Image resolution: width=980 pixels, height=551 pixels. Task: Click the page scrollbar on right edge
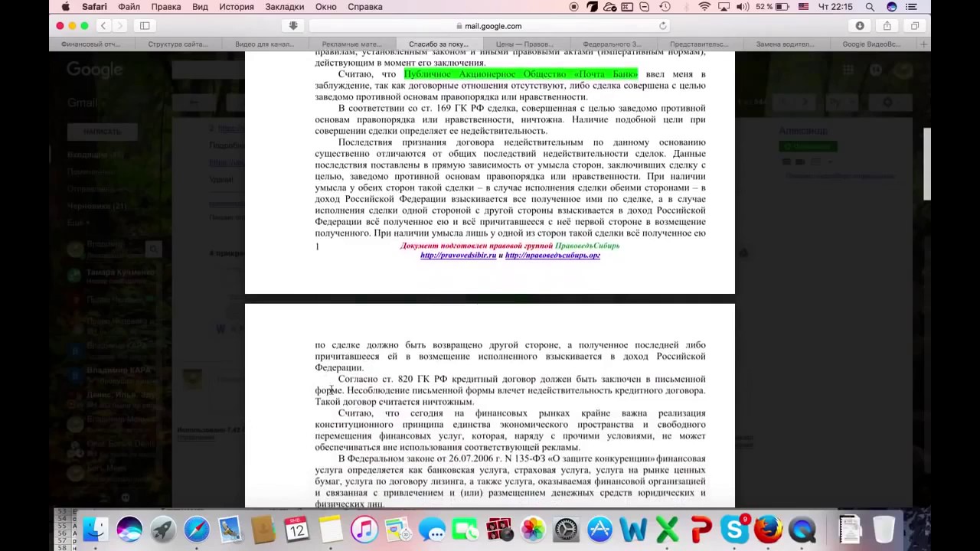(x=926, y=164)
